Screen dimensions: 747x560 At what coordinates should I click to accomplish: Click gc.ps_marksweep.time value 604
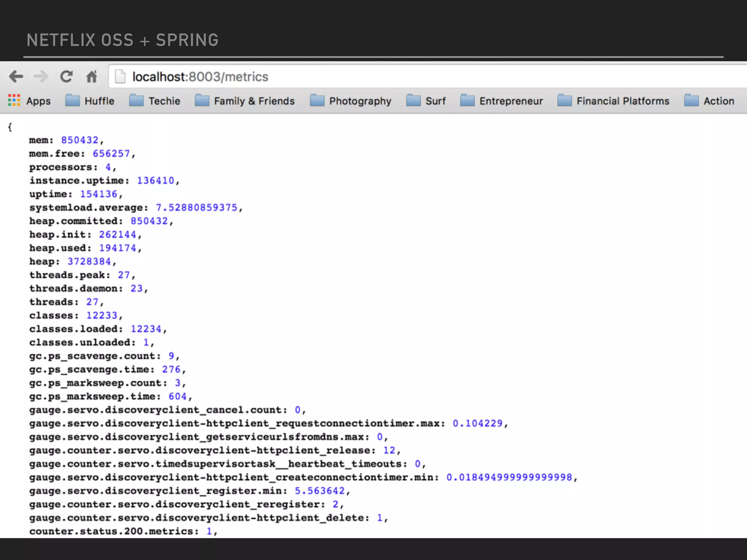pyautogui.click(x=178, y=396)
